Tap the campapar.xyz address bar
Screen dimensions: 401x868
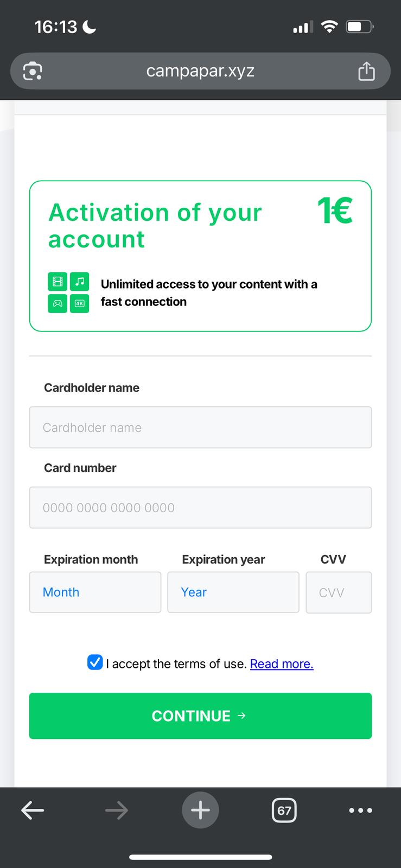(200, 71)
